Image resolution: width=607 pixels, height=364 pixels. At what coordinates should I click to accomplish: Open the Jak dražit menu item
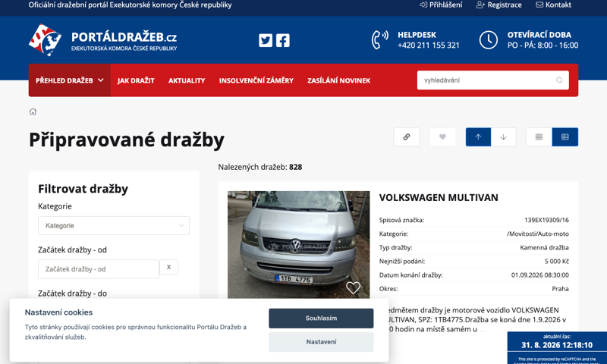tap(136, 80)
